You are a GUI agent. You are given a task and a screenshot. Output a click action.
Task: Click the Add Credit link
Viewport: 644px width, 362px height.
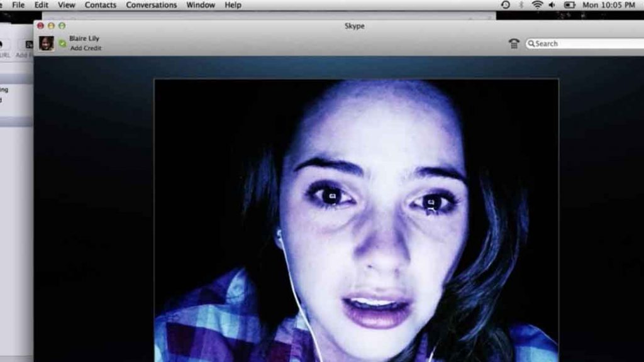pos(86,48)
